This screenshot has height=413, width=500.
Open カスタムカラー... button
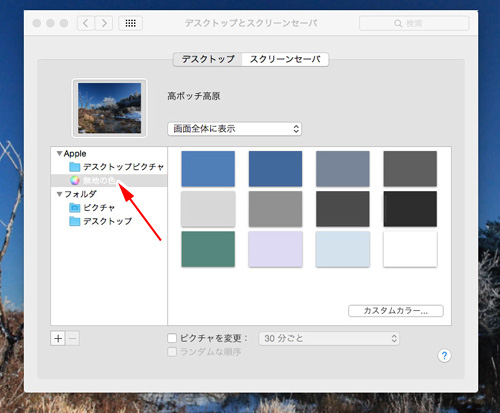tap(396, 311)
